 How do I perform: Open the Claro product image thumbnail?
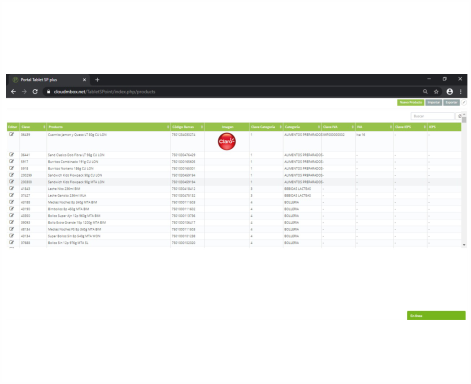click(227, 141)
